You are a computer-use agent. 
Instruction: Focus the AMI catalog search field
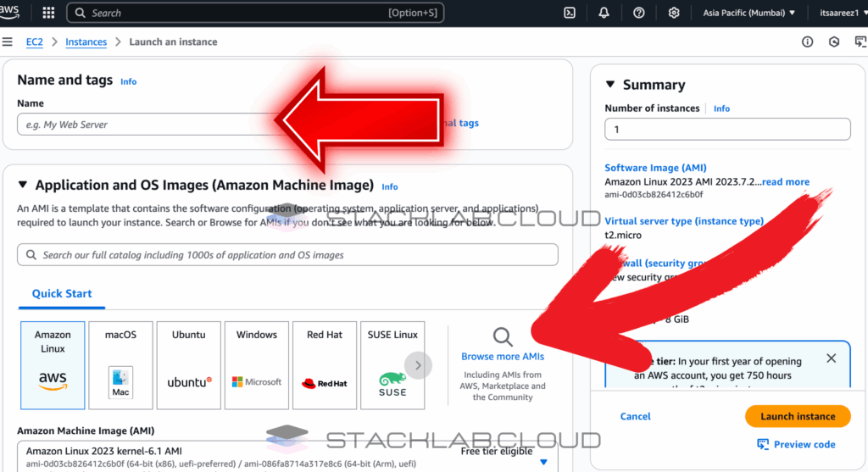point(287,255)
